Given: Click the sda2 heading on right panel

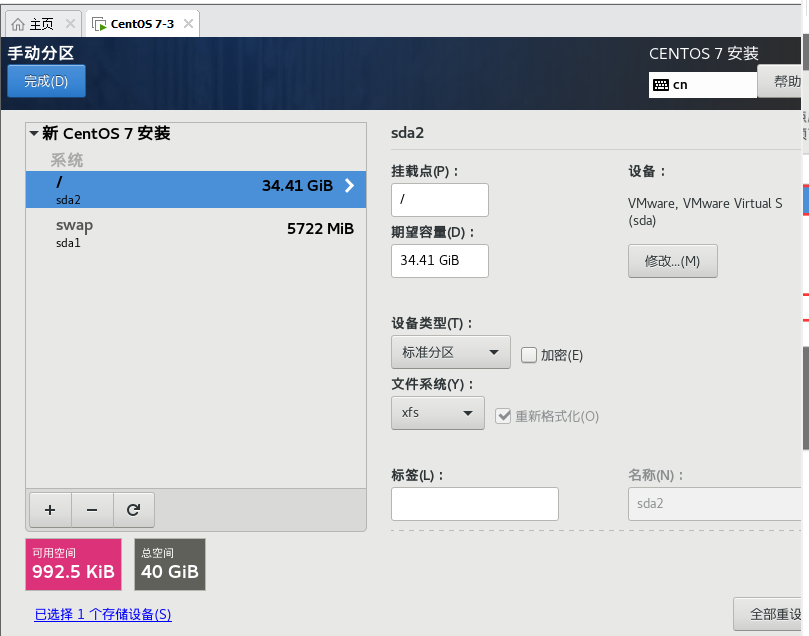Looking at the screenshot, I should (408, 133).
